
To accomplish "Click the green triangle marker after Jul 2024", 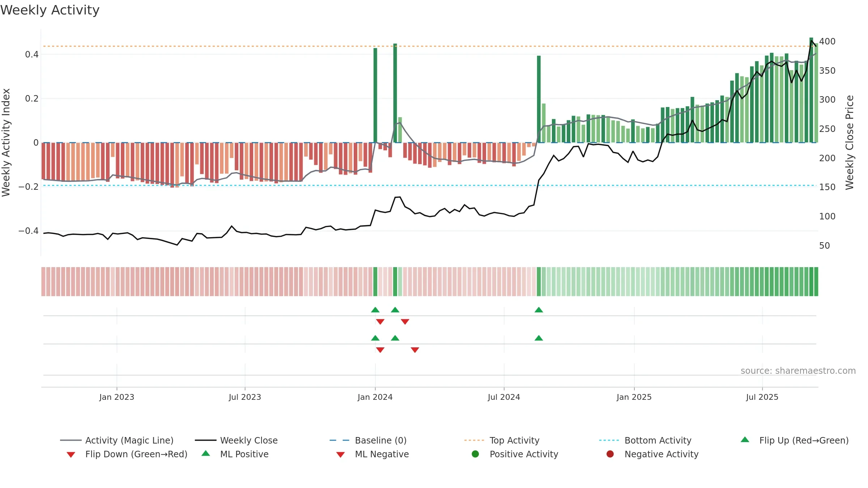I will (539, 310).
